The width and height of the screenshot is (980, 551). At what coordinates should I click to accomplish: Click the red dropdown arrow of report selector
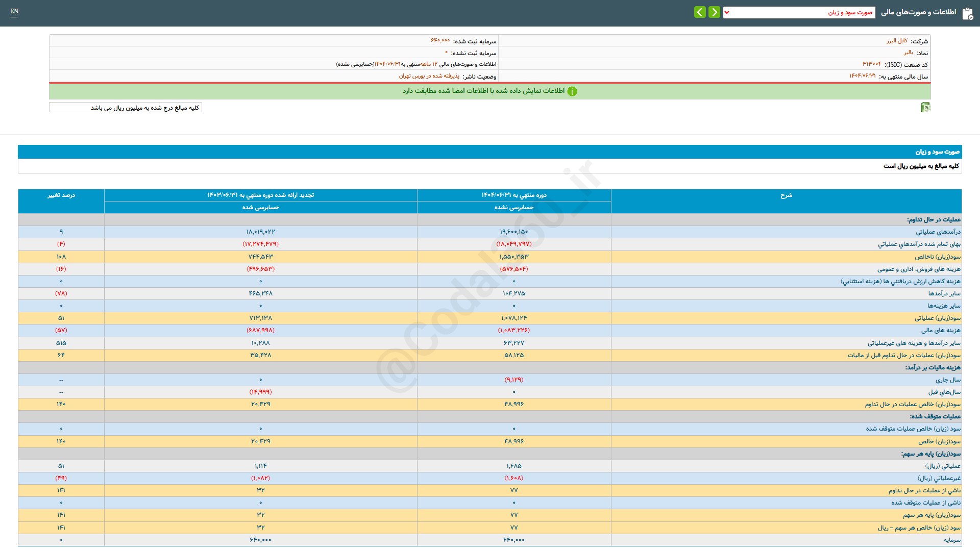(727, 12)
